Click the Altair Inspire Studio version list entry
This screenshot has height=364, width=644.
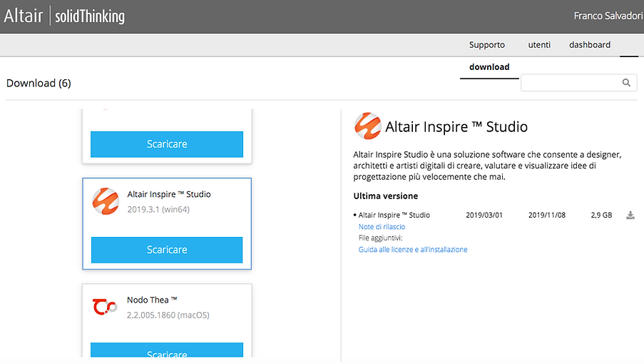pyautogui.click(x=394, y=215)
